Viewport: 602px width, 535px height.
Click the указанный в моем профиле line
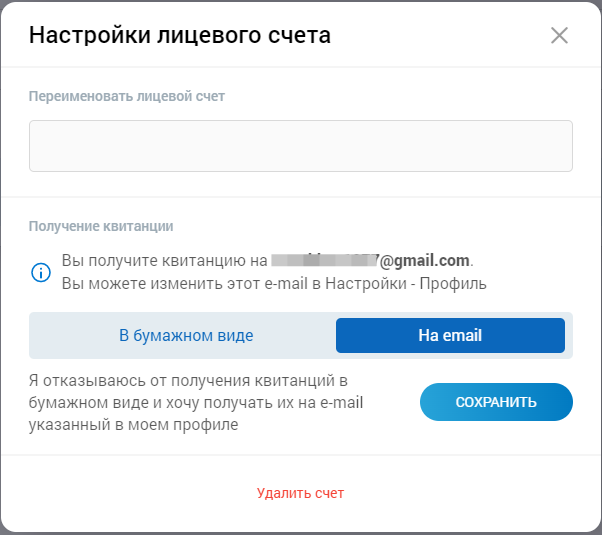[x=135, y=425]
